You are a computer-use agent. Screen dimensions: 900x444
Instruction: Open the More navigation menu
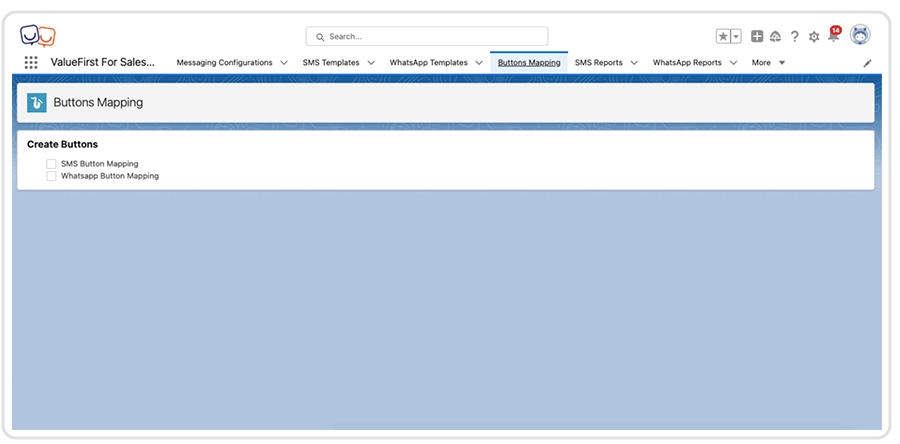[x=768, y=63]
